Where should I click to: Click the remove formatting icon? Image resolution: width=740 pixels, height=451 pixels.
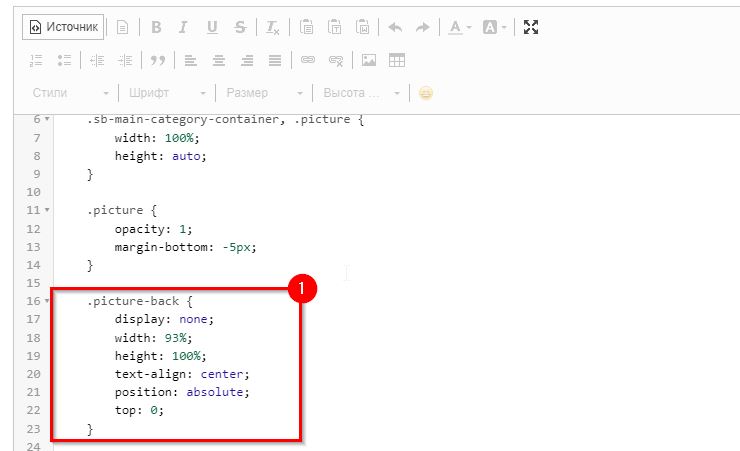(272, 27)
